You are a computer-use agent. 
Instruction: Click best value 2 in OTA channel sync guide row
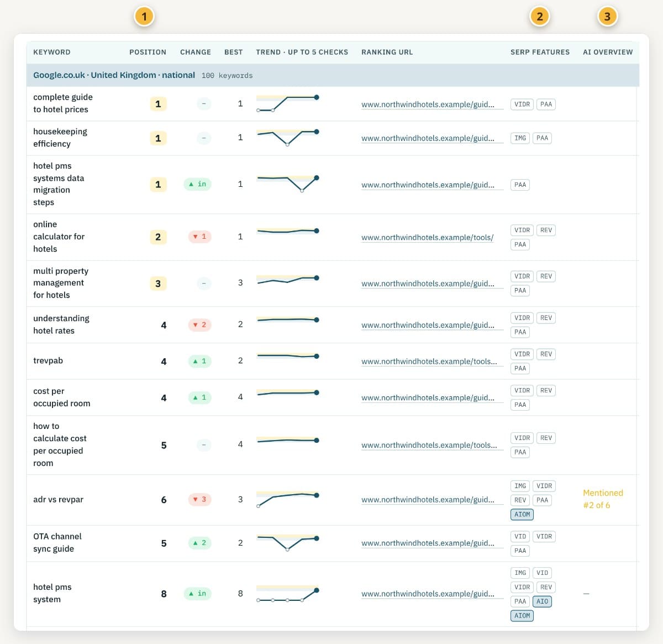click(x=240, y=543)
